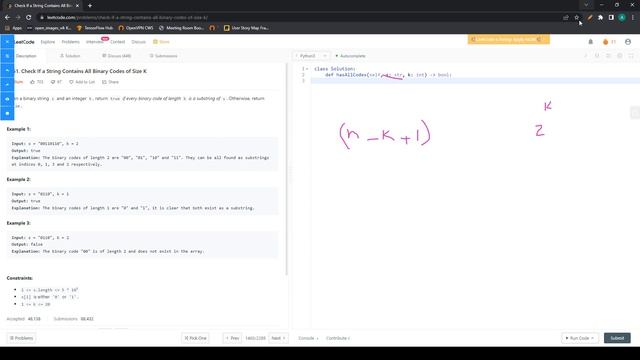Viewport: 640px width, 360px height.
Task: Open the Problems list button at bottom
Action: (x=21, y=338)
